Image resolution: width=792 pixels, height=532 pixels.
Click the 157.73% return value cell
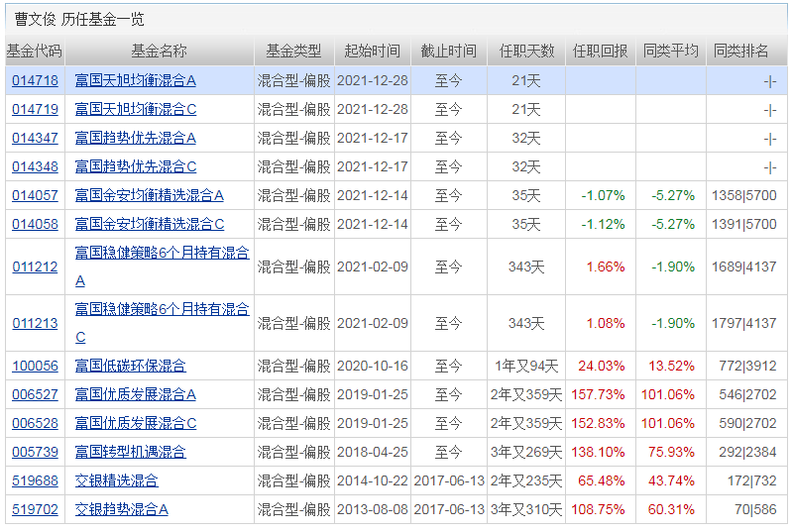(599, 395)
